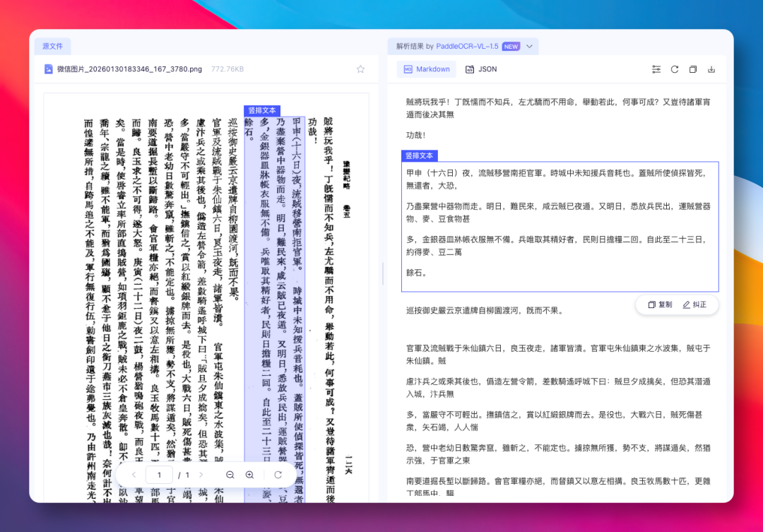The image size is (763, 532).
Task: Click the file size 772.76KB
Action: (x=227, y=69)
